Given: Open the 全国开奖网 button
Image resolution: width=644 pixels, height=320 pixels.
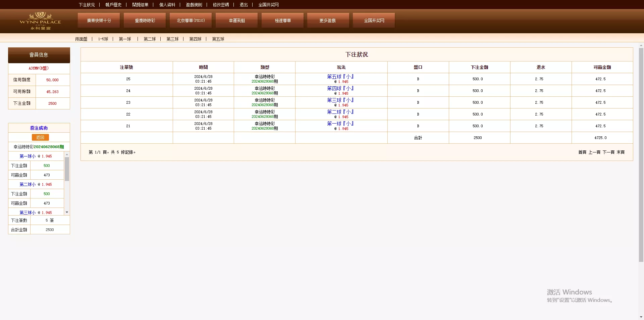Looking at the screenshot, I should 373,20.
